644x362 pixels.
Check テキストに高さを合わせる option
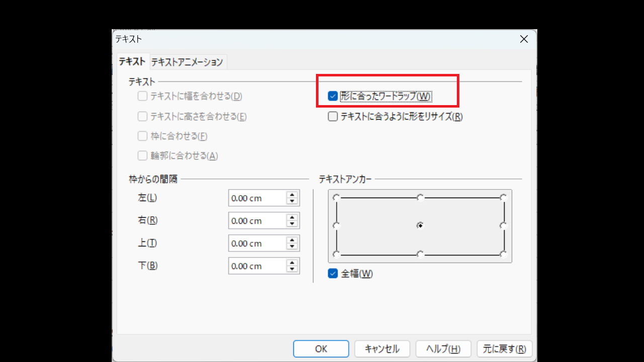[142, 117]
